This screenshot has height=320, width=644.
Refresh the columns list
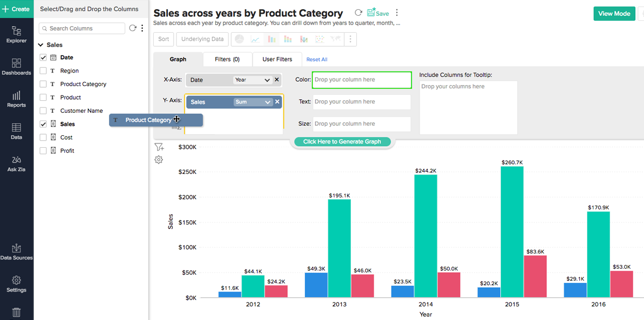click(132, 28)
